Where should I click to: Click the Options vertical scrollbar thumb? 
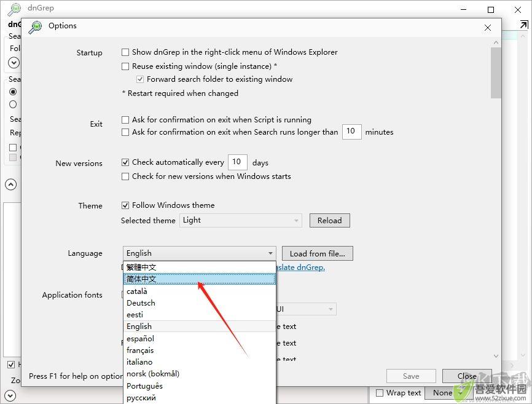[x=496, y=73]
